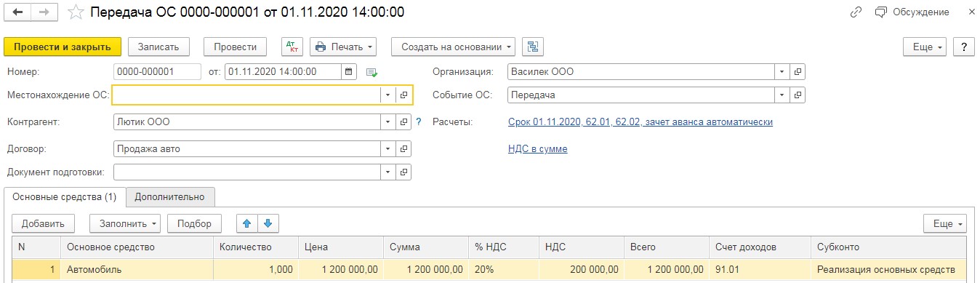Viewport: 980px width, 283px height.
Task: Expand Местонахождение ОС dropdown arrow
Action: coord(387,95)
